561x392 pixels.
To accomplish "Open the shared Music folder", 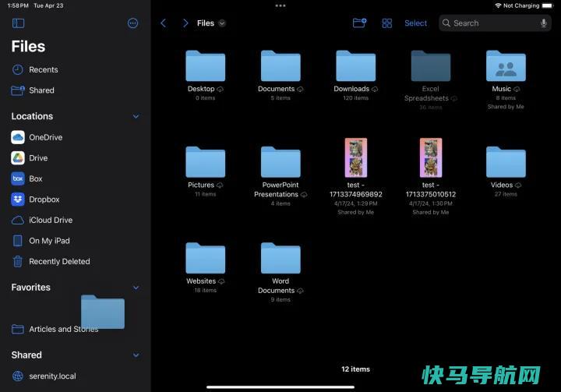I will click(x=506, y=66).
